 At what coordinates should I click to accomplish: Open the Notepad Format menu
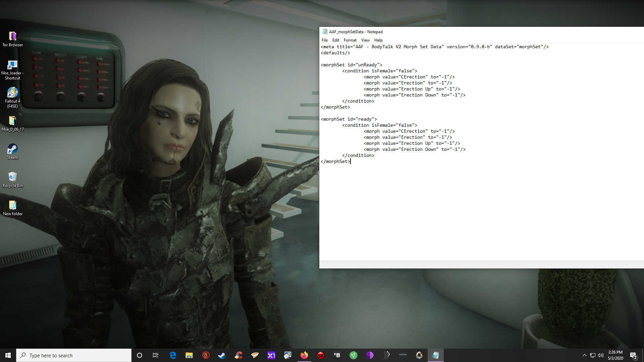coord(350,40)
